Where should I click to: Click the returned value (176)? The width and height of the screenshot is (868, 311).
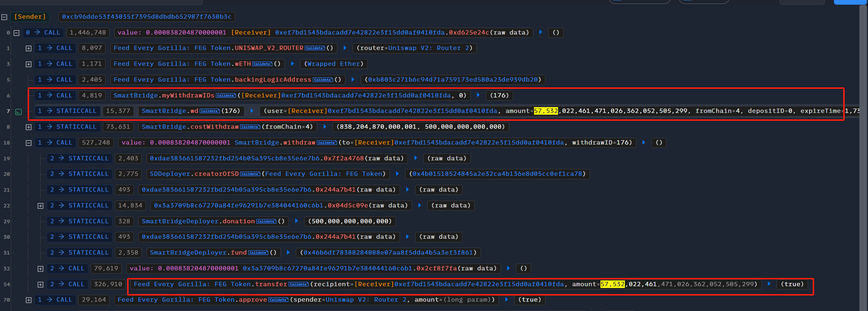[x=500, y=96]
